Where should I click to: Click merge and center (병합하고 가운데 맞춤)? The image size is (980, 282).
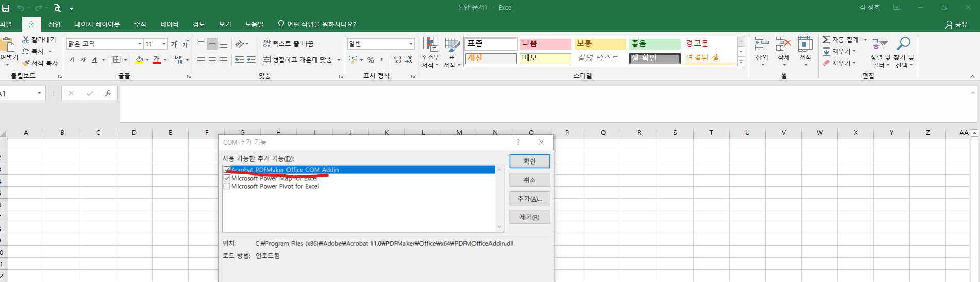tap(297, 60)
